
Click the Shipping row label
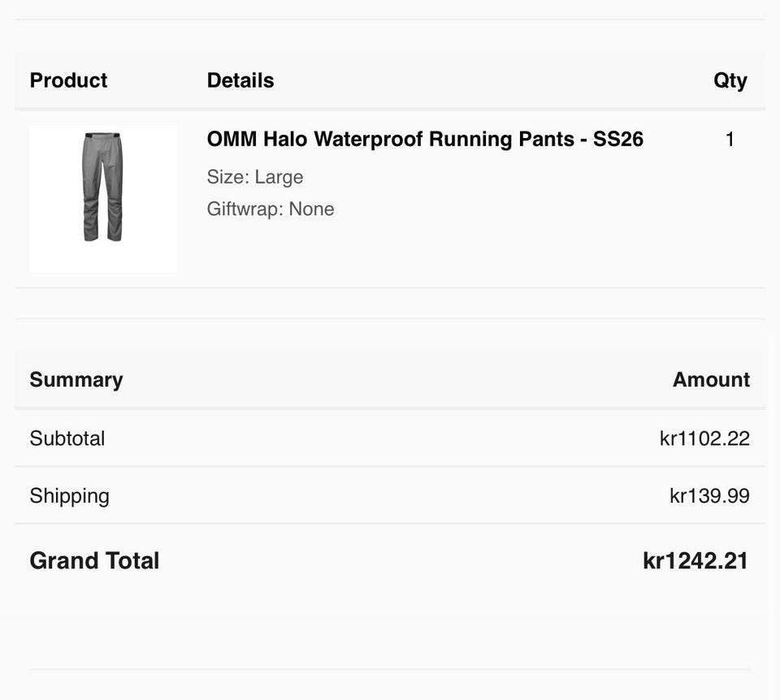click(x=69, y=496)
